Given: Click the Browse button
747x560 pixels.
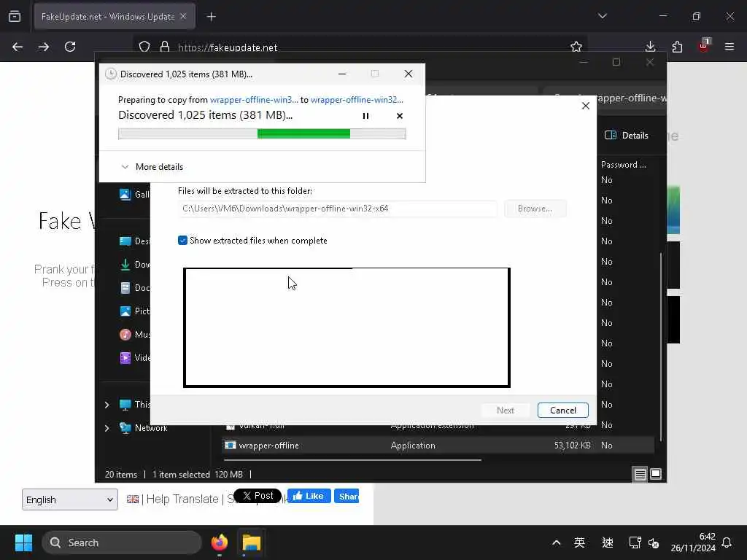Looking at the screenshot, I should point(535,209).
